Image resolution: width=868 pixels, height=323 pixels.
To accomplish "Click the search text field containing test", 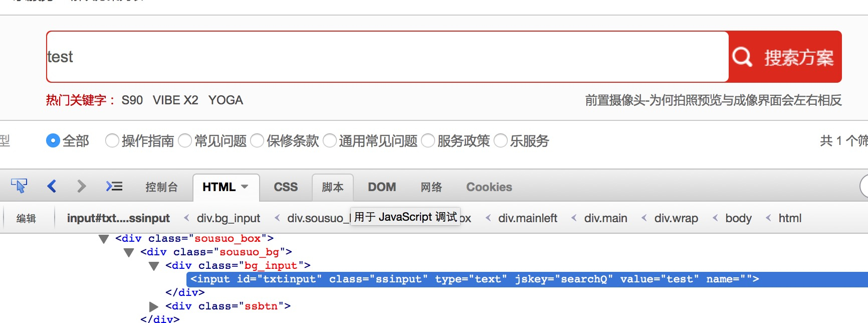I will pos(387,57).
